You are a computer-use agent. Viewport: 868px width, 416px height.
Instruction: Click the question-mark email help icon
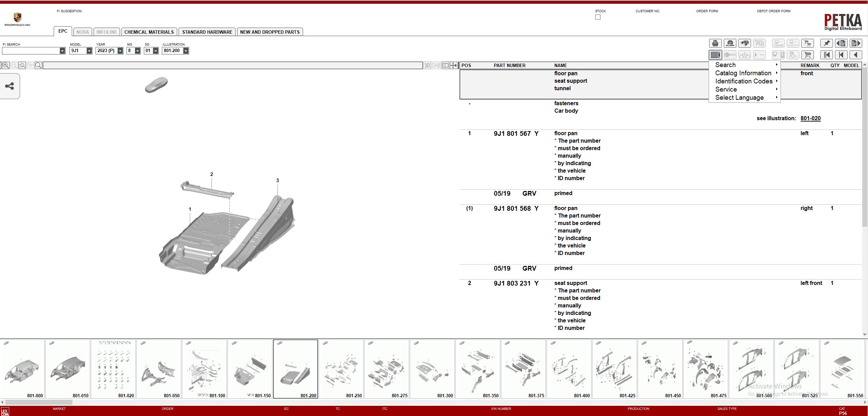click(759, 43)
